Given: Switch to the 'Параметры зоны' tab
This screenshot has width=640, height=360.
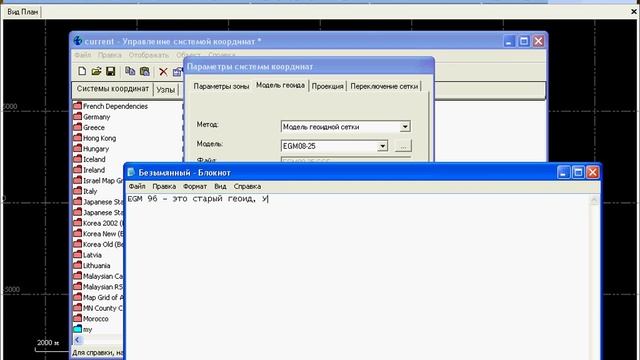Looking at the screenshot, I should click(221, 86).
